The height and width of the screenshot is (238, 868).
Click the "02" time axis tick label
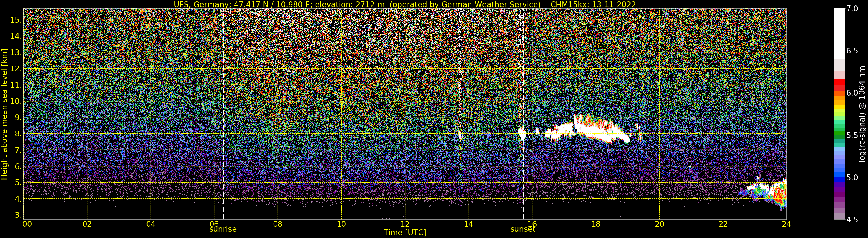(87, 224)
